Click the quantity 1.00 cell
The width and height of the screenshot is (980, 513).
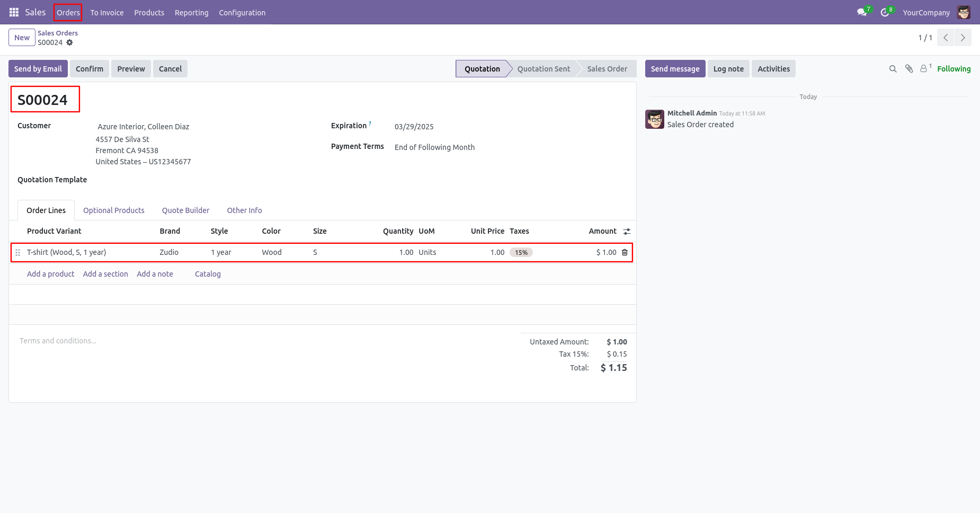click(406, 252)
